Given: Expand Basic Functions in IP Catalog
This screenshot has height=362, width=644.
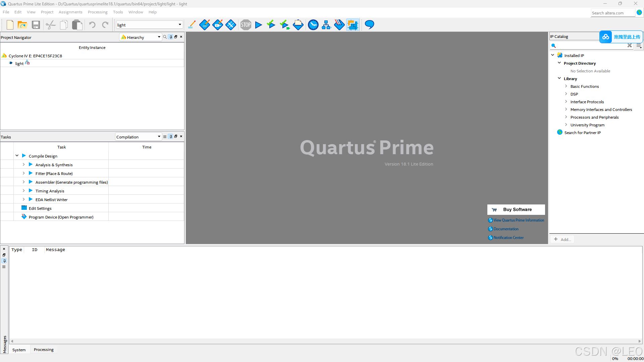Looking at the screenshot, I should tap(566, 86).
